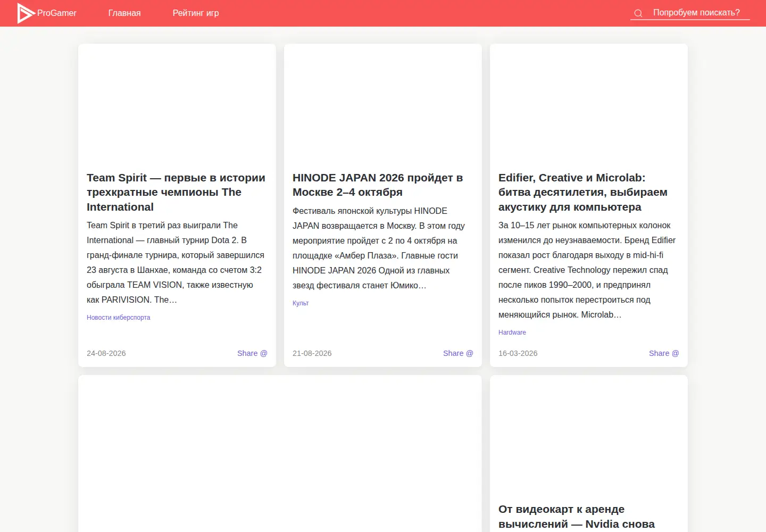Share the Edifier acoustics article
766x532 pixels.
click(664, 353)
